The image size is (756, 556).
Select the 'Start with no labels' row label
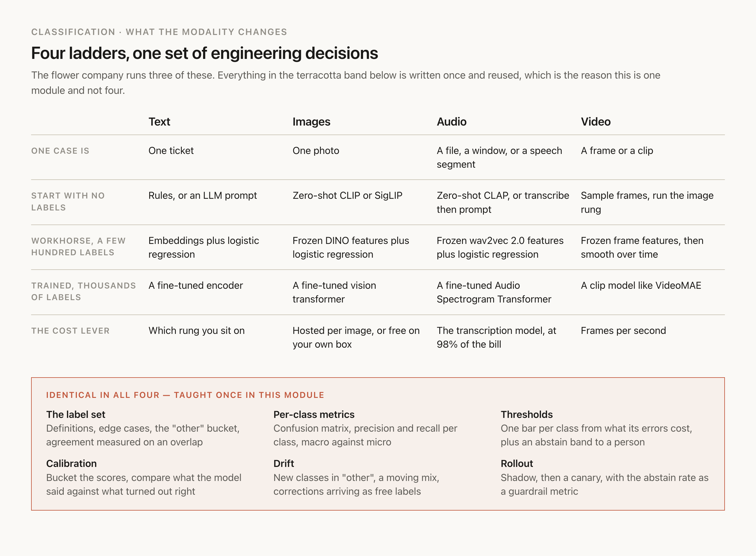tap(68, 201)
